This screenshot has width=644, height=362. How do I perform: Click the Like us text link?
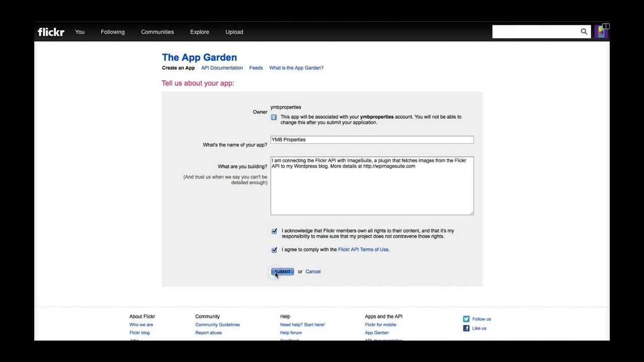(x=479, y=328)
